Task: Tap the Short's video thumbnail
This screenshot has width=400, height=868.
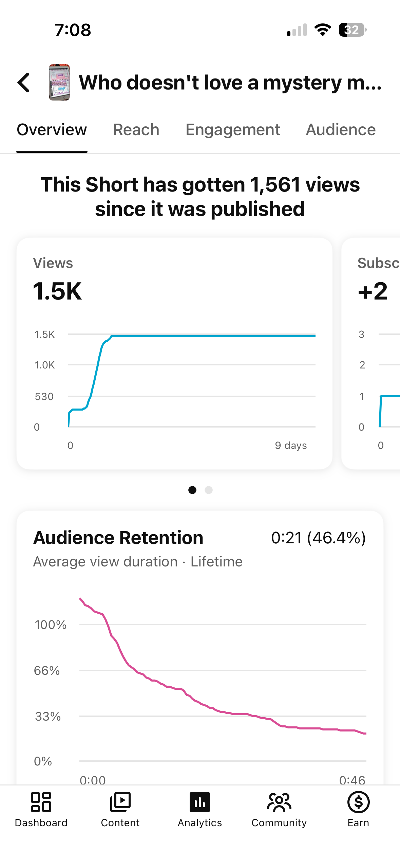Action: pyautogui.click(x=59, y=82)
